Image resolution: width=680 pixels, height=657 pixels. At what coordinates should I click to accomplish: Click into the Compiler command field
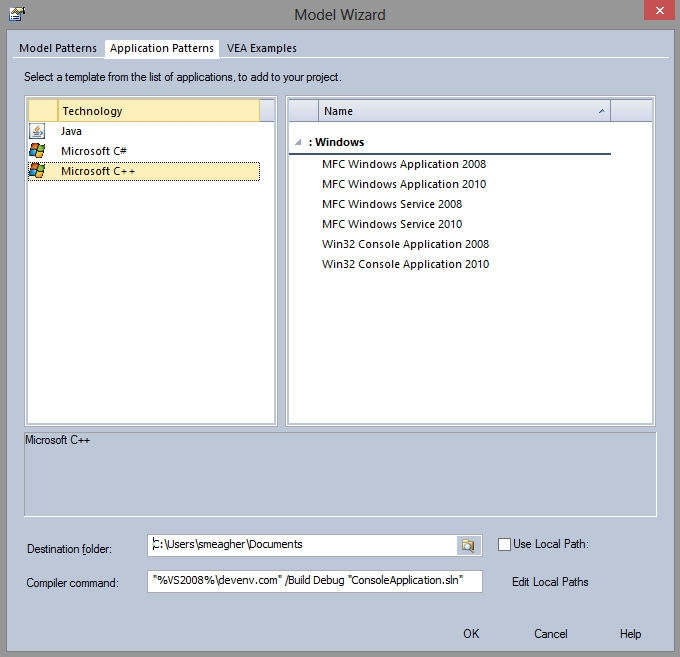tap(314, 581)
